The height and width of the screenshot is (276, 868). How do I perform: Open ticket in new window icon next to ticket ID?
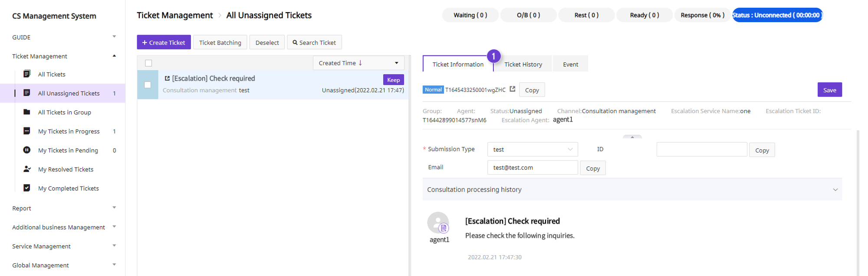(x=513, y=89)
